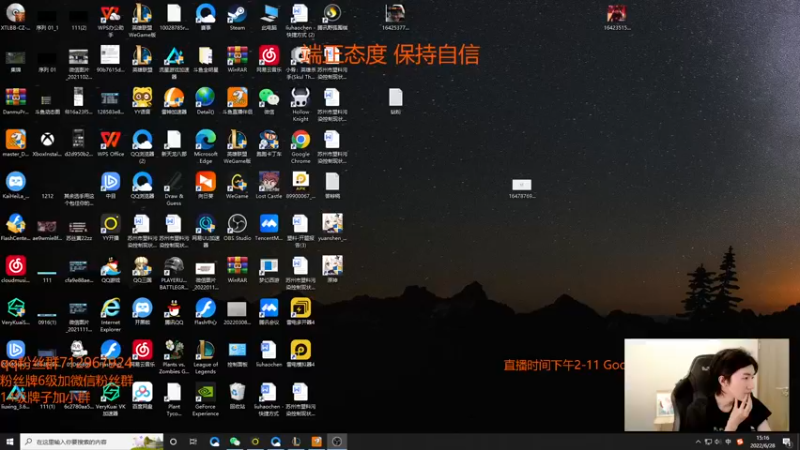Open the master_D... orange shortcut
Screen dimensions: 800x450
click(x=16, y=143)
